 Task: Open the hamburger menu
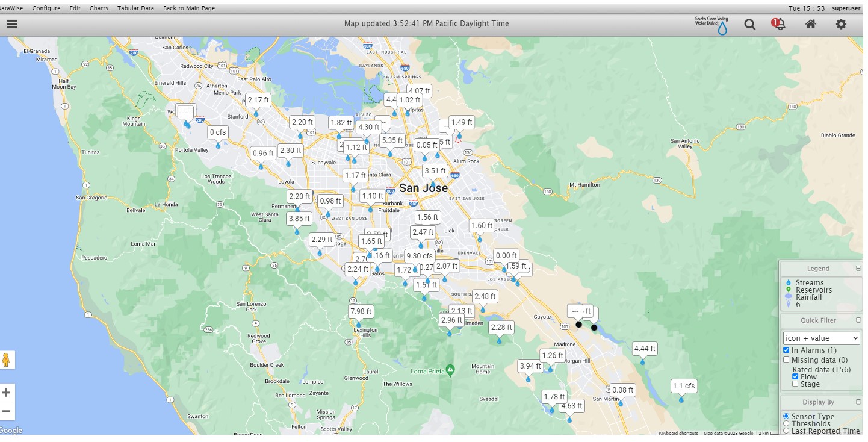point(12,24)
